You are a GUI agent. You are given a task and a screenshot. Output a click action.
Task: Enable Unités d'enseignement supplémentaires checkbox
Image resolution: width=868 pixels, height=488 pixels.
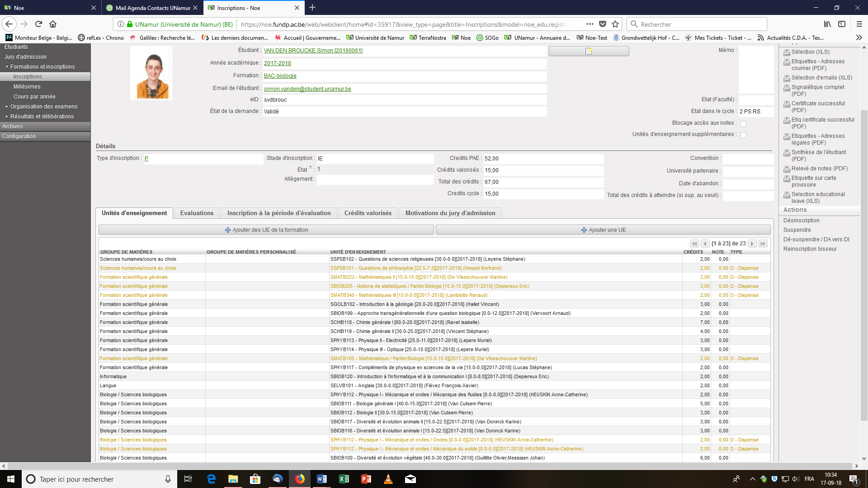[744, 135]
